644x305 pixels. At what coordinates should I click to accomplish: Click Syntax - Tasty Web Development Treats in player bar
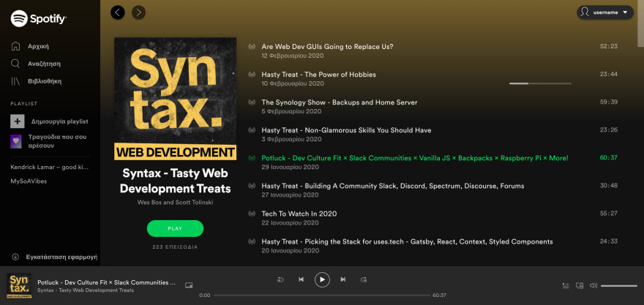click(86, 290)
